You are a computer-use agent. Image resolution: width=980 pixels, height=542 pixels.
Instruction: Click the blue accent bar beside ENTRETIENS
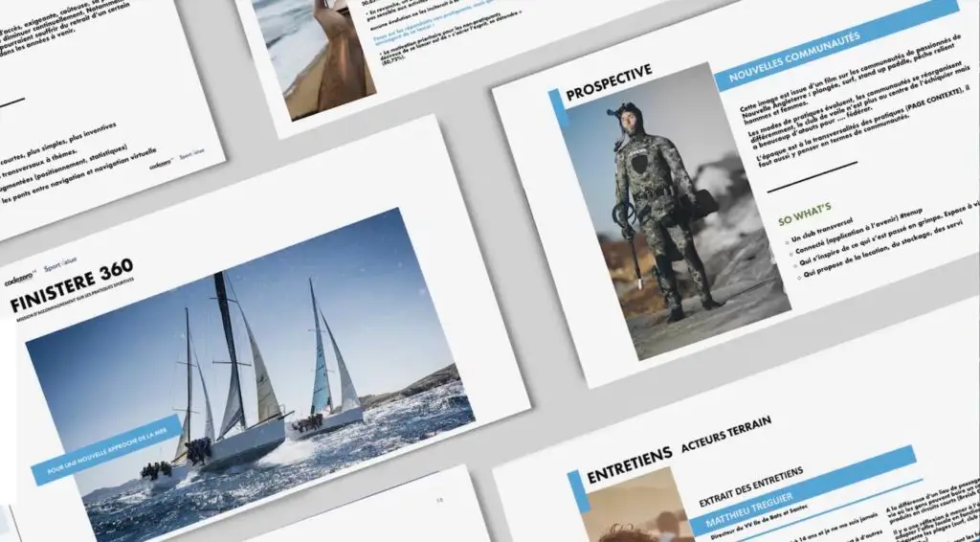coord(578,492)
